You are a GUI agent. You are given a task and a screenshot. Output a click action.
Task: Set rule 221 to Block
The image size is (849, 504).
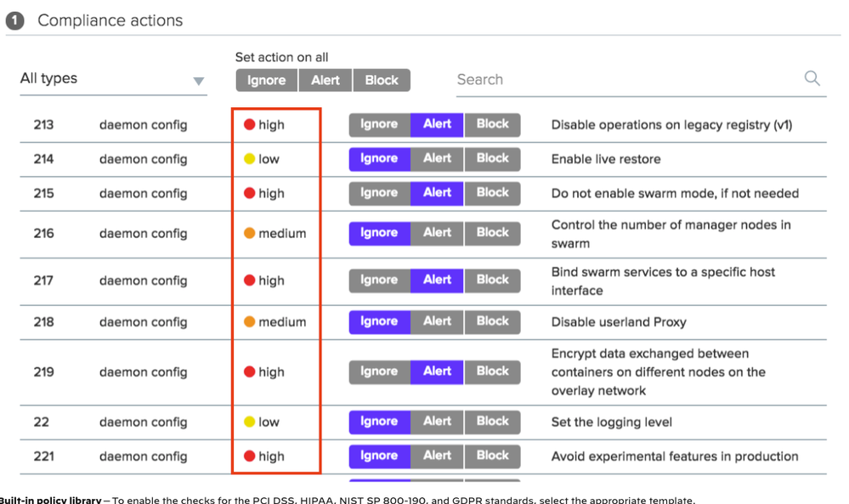pyautogui.click(x=492, y=456)
